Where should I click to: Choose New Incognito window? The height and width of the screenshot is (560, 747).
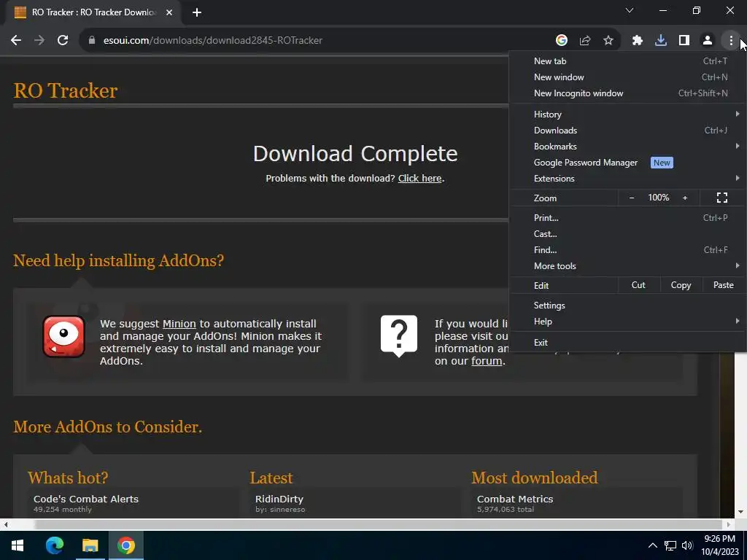pos(628,93)
